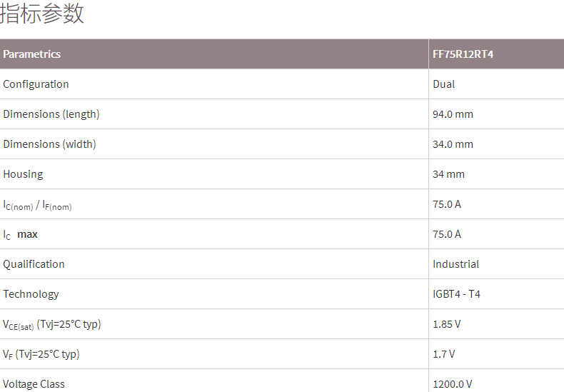Image resolution: width=564 pixels, height=392 pixels.
Task: Click the 75.0 A value for IC max
Action: point(447,234)
